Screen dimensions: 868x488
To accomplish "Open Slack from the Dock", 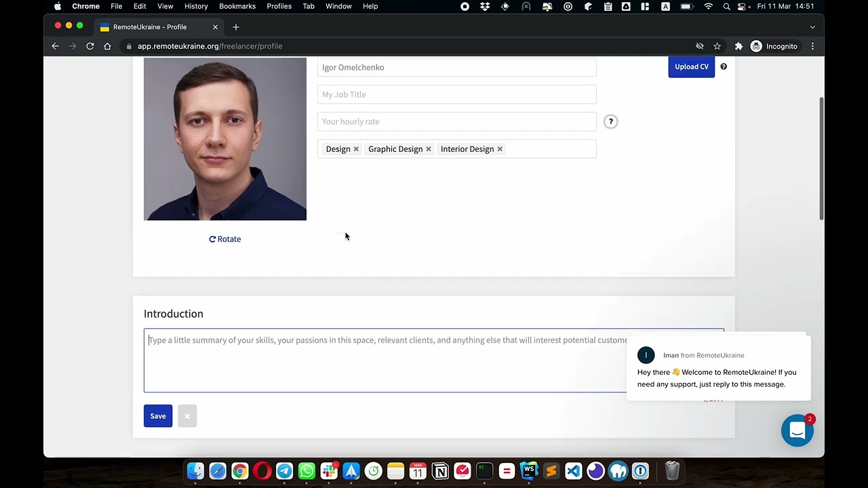I will click(329, 470).
